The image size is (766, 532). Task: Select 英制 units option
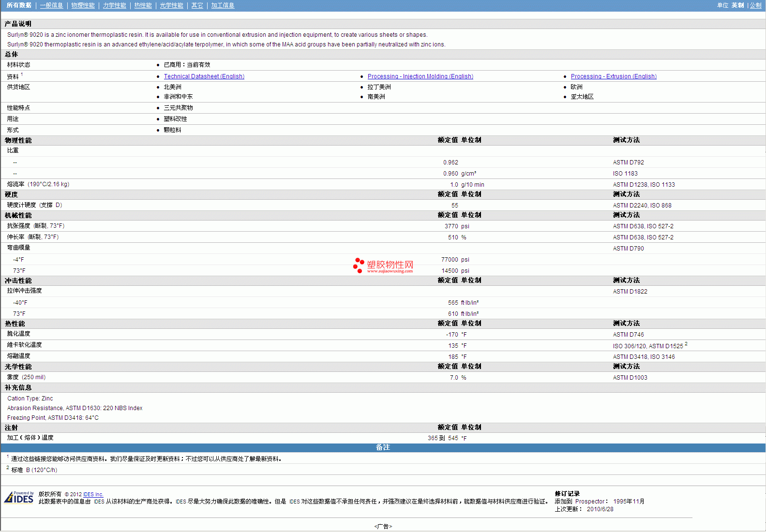pos(737,5)
